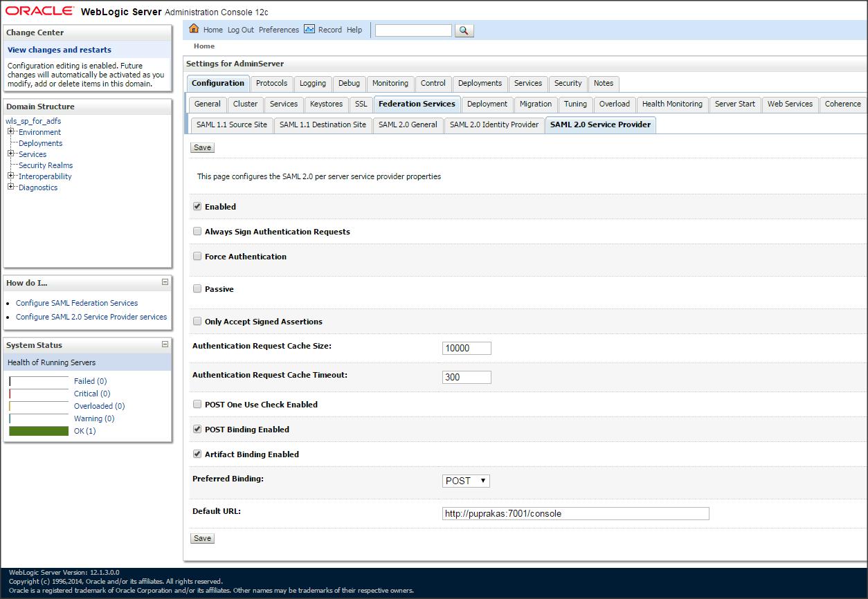The width and height of the screenshot is (868, 599).
Task: Open the Preferences link
Action: click(x=279, y=30)
